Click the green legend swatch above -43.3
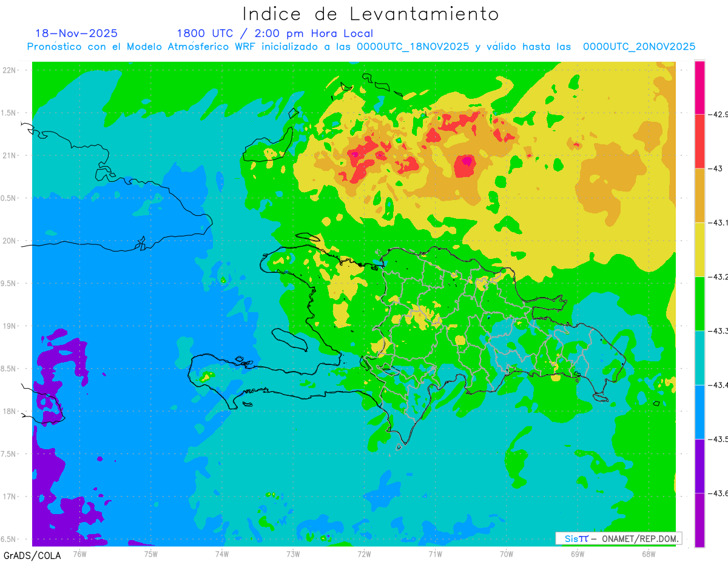Image resolution: width=728 pixels, height=562 pixels. pyautogui.click(x=699, y=303)
